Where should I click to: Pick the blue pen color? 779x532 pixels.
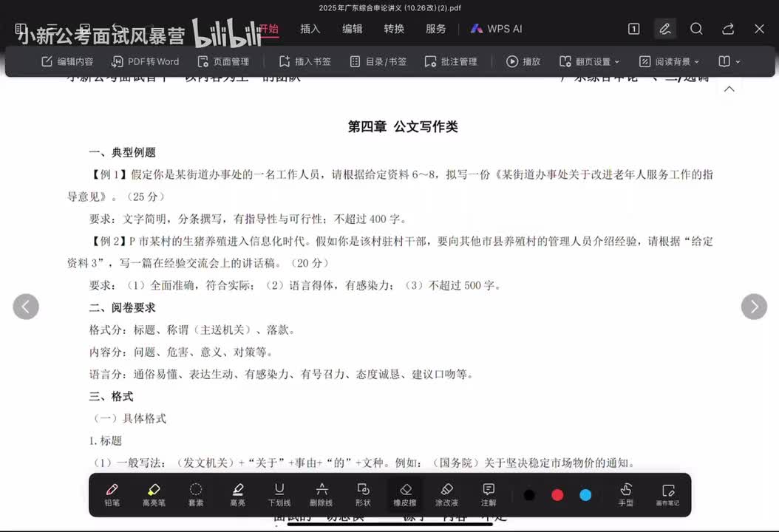(x=585, y=495)
